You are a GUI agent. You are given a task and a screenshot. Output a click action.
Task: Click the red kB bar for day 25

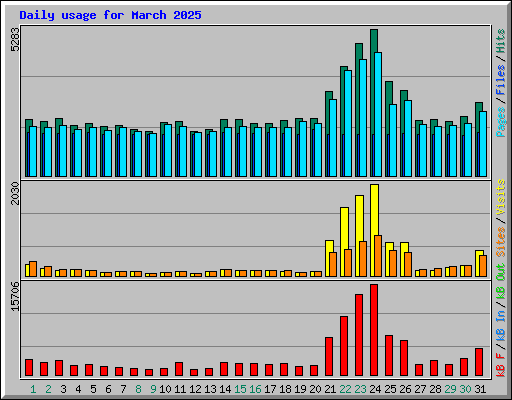click(x=389, y=356)
